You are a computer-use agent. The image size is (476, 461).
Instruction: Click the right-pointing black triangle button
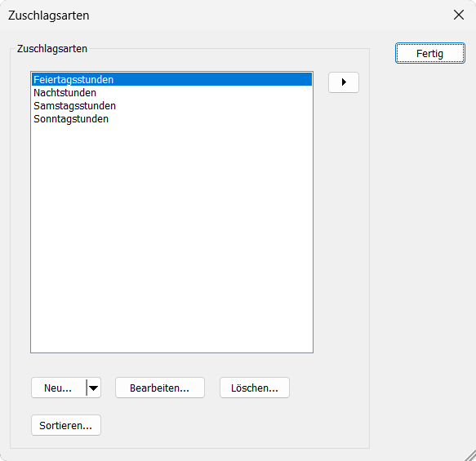tap(344, 82)
